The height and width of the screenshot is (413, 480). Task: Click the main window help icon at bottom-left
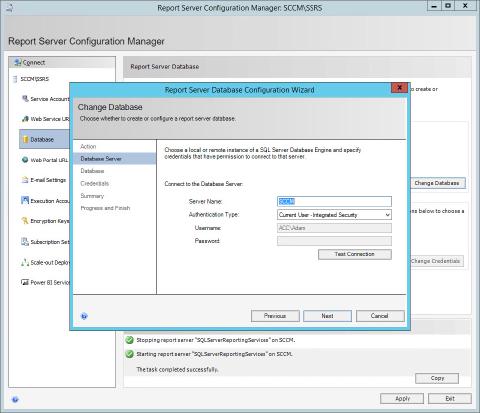[15, 399]
